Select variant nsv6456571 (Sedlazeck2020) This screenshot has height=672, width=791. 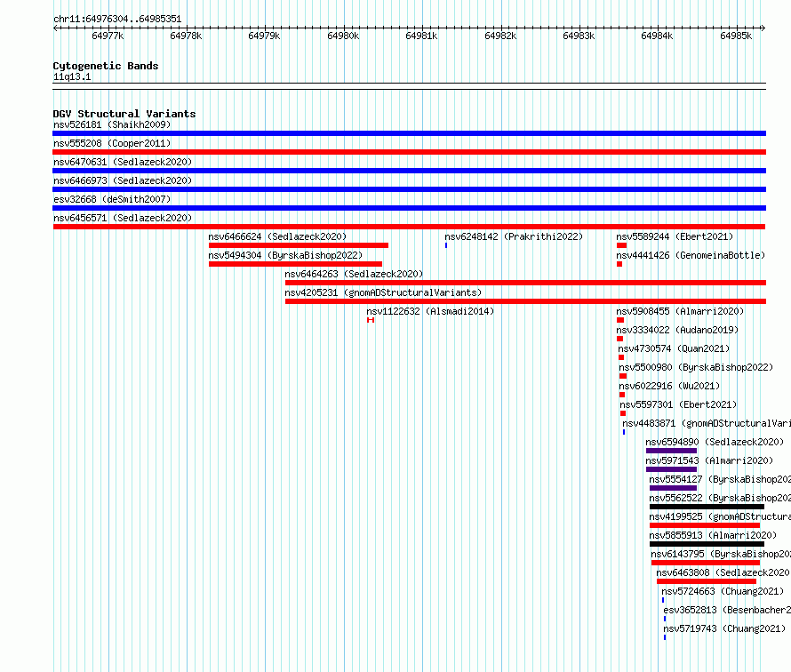click(x=123, y=218)
